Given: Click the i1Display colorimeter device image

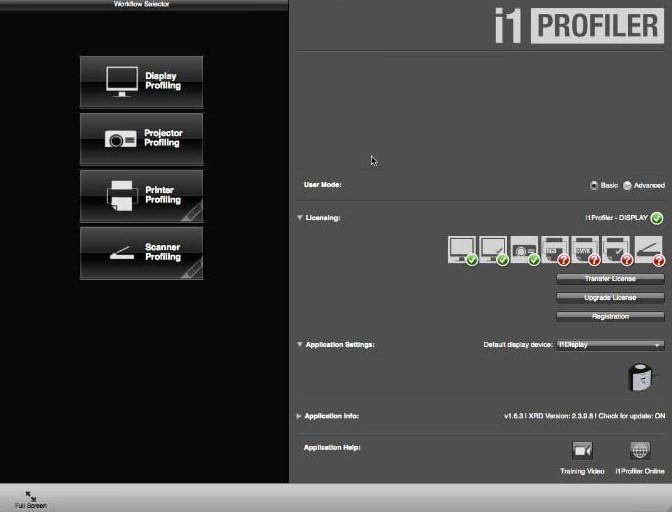Looking at the screenshot, I should 641,377.
